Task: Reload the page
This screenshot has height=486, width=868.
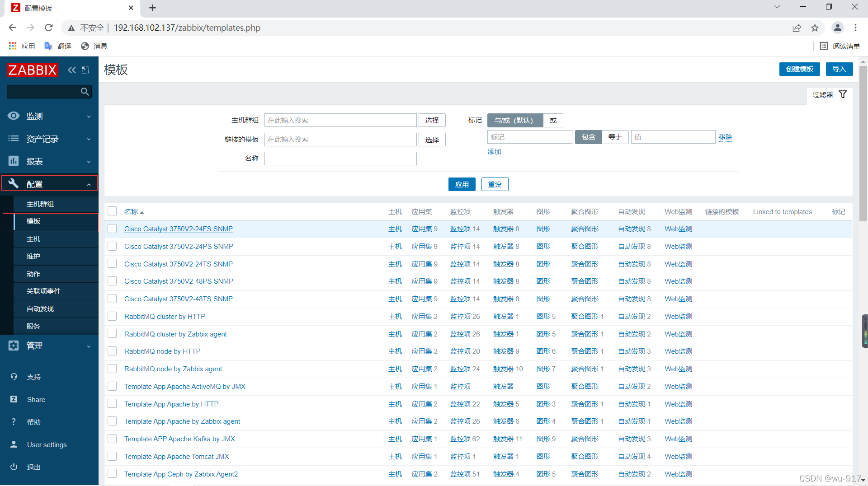Action: [x=49, y=28]
